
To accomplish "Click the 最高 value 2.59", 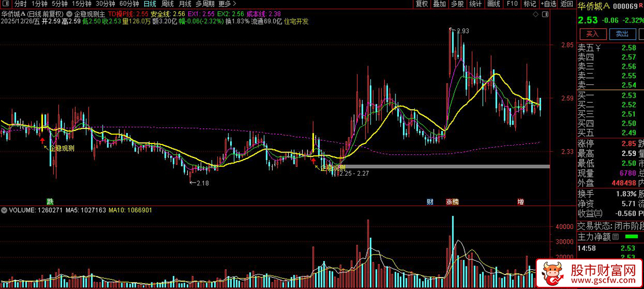I will [628, 154].
